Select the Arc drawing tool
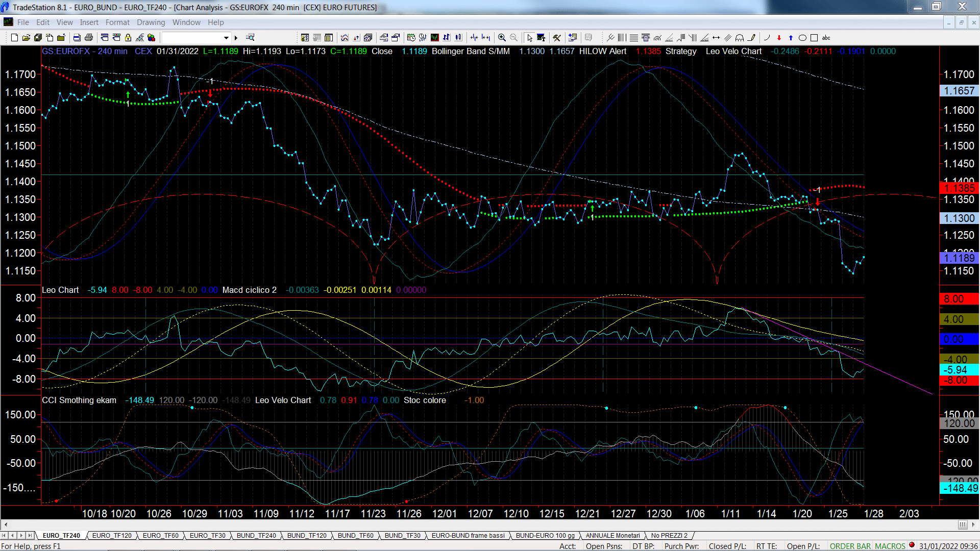The image size is (980, 551). point(767,38)
